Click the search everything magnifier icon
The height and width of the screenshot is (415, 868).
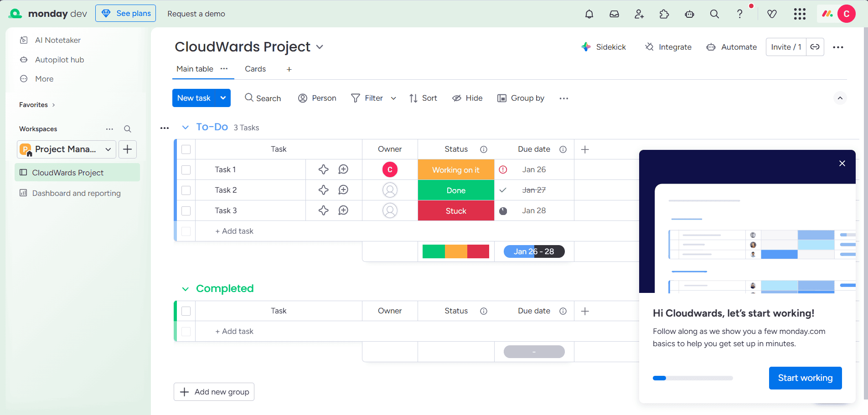(x=714, y=14)
